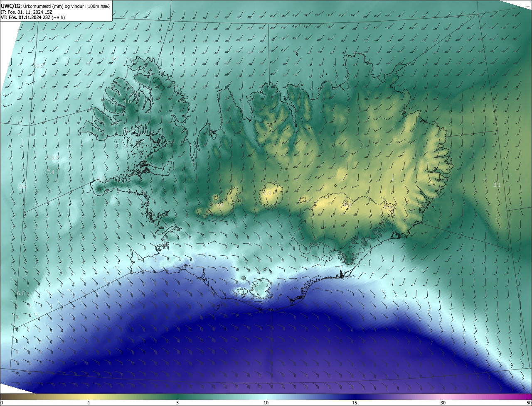Click the 7.4 value label west of Iceland
Screen dimensions: 532x406
tap(51, 172)
